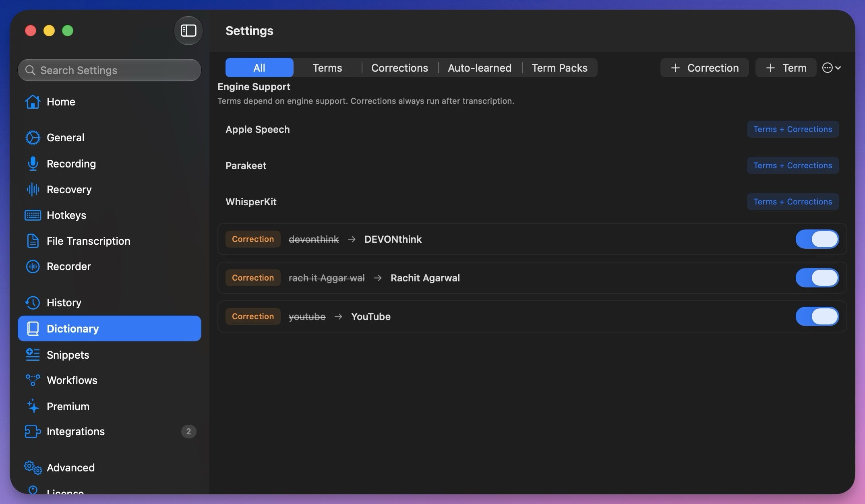The image size is (865, 504).
Task: Click the Home house icon
Action: 33,102
